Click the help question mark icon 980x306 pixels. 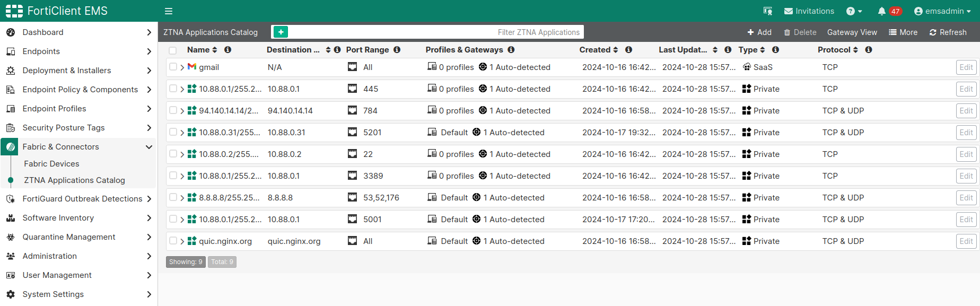tap(851, 11)
